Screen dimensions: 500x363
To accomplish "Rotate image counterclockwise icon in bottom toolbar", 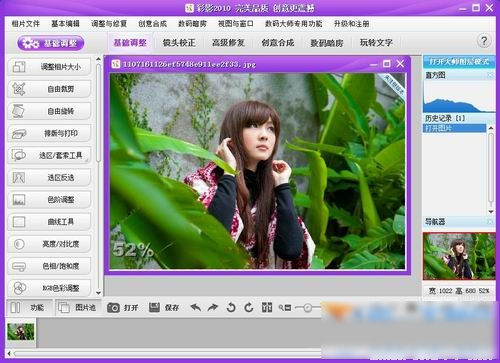I will click(231, 307).
